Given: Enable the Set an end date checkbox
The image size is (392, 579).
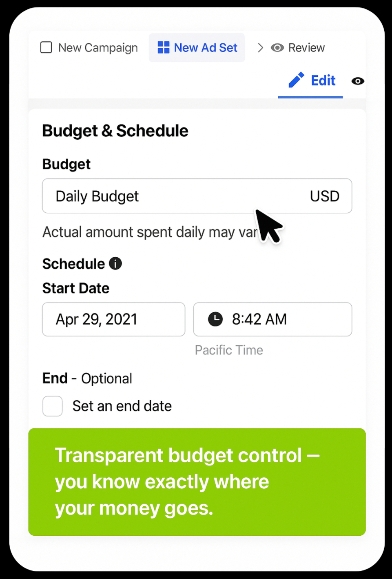Looking at the screenshot, I should (x=53, y=406).
